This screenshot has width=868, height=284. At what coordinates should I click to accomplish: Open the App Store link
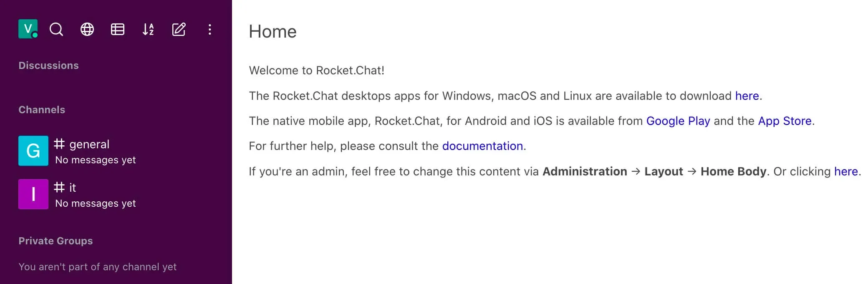click(785, 121)
